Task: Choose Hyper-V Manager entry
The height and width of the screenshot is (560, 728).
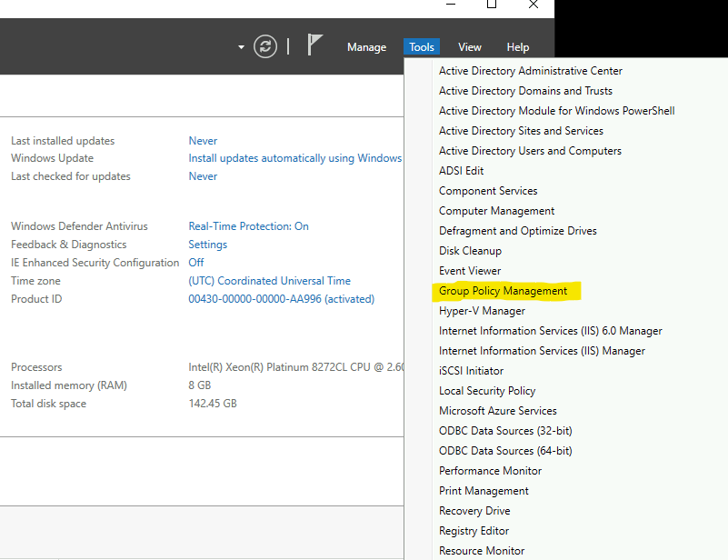Action: 482,311
